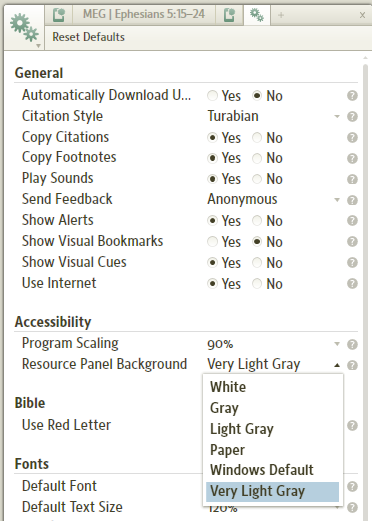The image size is (372, 521).
Task: Open the Send Feedback Anonymous dropdown
Action: 274,199
